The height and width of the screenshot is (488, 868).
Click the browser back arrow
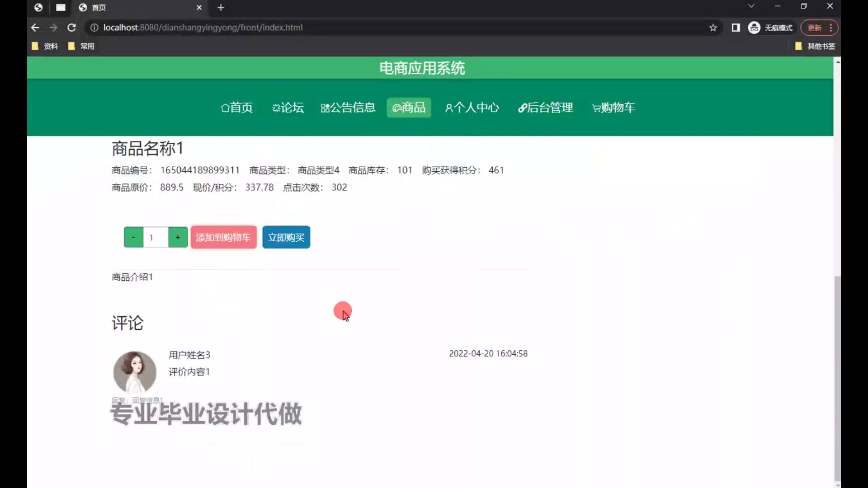pyautogui.click(x=35, y=28)
